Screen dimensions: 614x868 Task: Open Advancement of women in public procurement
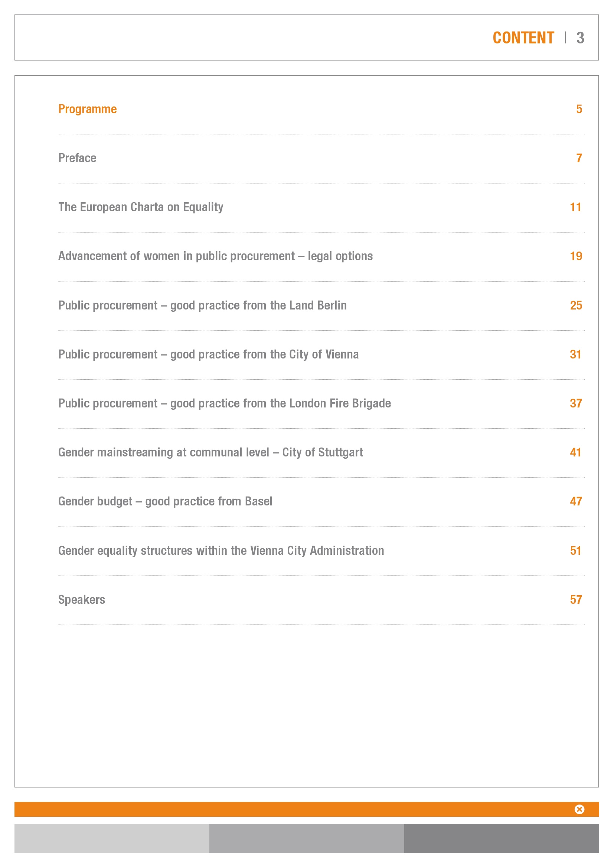(x=216, y=256)
